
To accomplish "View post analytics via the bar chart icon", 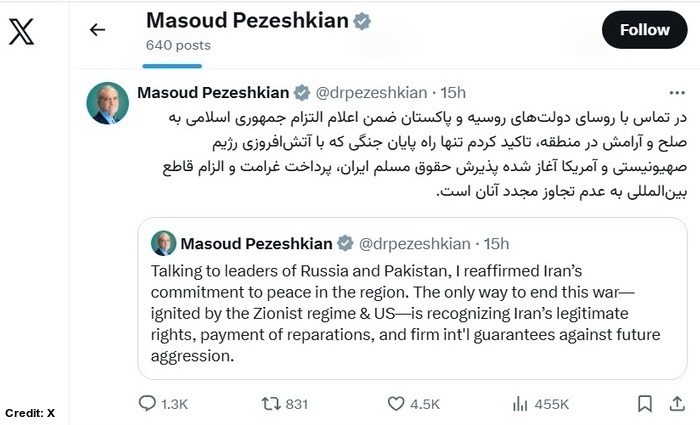I will point(519,403).
